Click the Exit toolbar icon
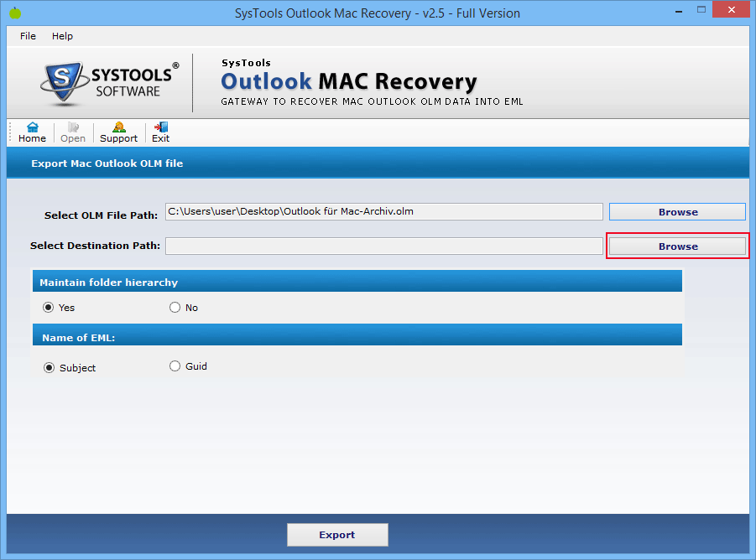This screenshot has height=560, width=756. (160, 132)
